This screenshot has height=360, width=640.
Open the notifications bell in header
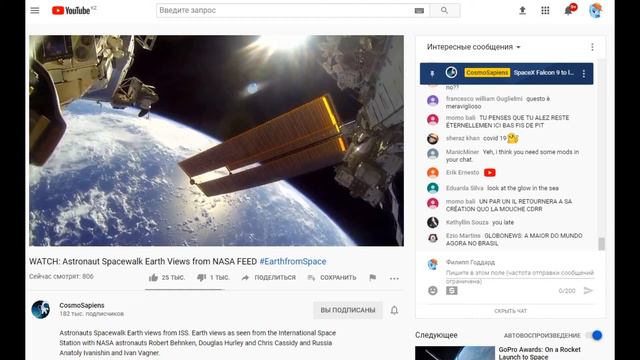[568, 11]
